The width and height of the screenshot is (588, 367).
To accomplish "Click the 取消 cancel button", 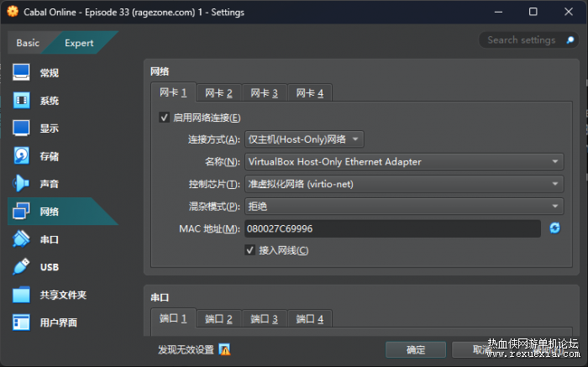I will click(482, 349).
